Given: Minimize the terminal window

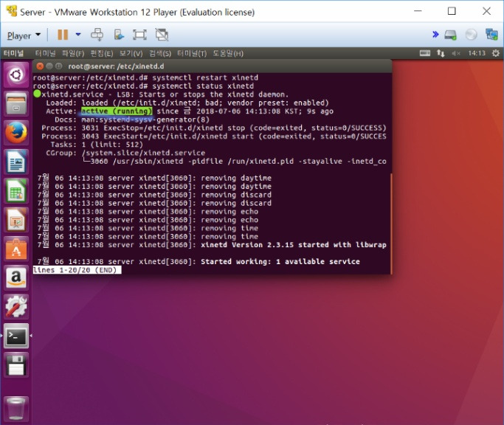Looking at the screenshot, I should [49, 66].
